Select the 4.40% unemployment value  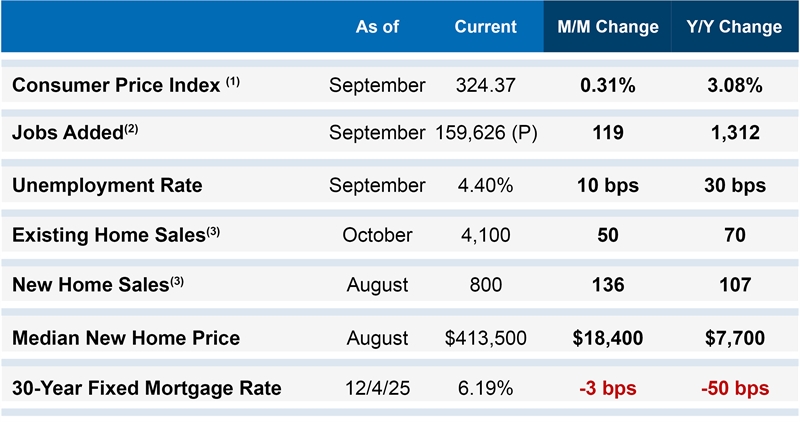(x=485, y=185)
